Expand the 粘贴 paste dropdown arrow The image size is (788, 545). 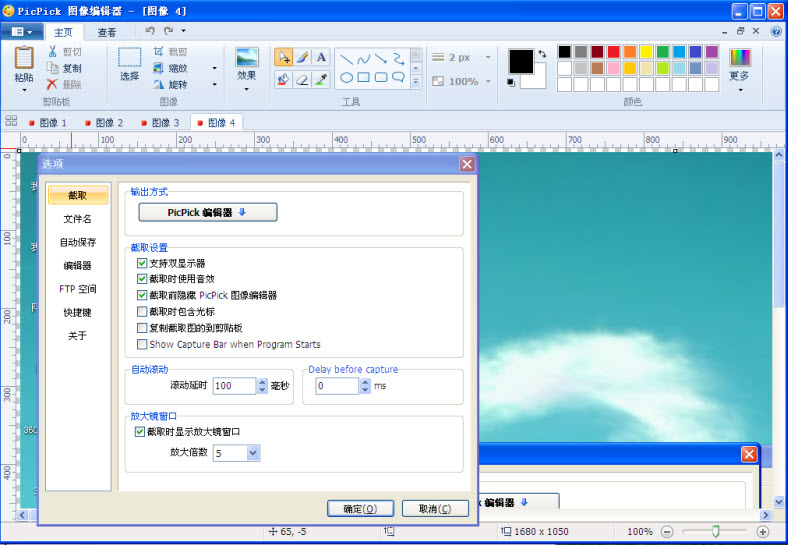pos(24,90)
